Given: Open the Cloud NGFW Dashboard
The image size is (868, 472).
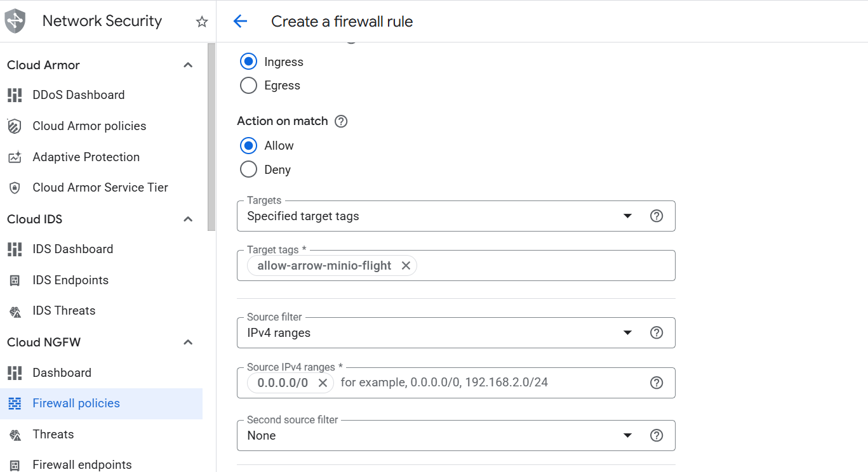Looking at the screenshot, I should pos(60,372).
